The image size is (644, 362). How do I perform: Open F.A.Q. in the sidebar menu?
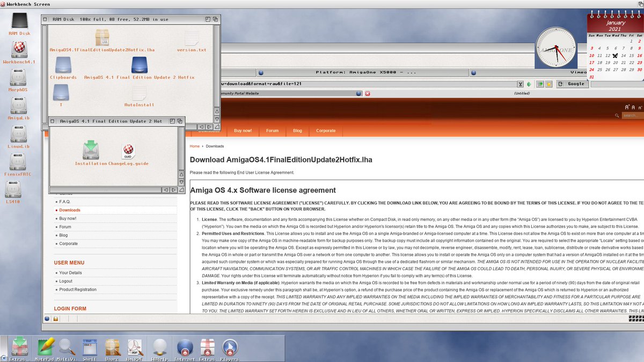65,202
